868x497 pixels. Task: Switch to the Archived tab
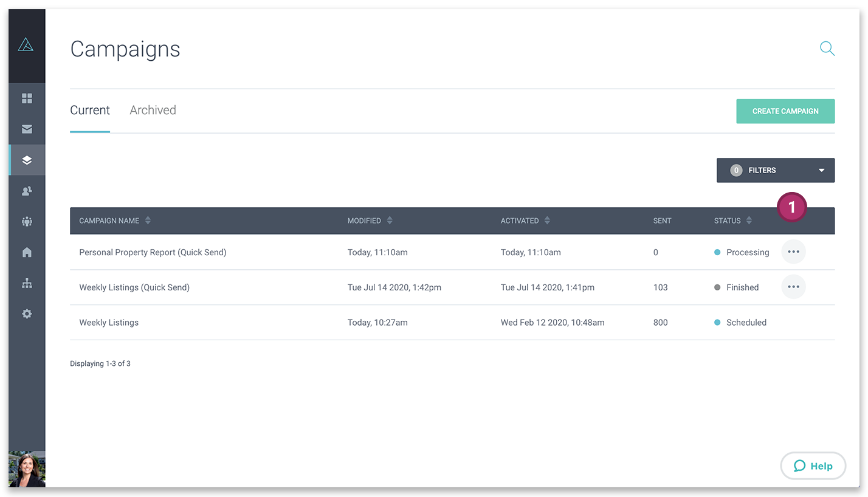[153, 110]
